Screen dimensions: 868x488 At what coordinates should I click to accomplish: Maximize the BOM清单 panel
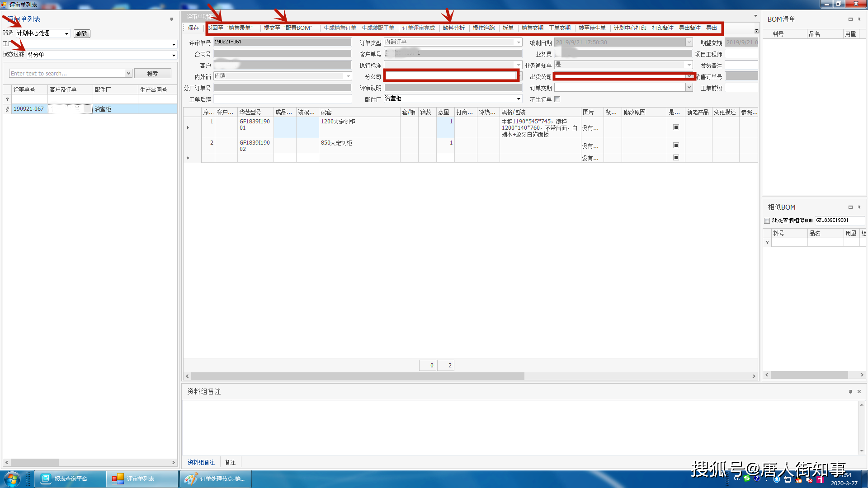tap(850, 19)
